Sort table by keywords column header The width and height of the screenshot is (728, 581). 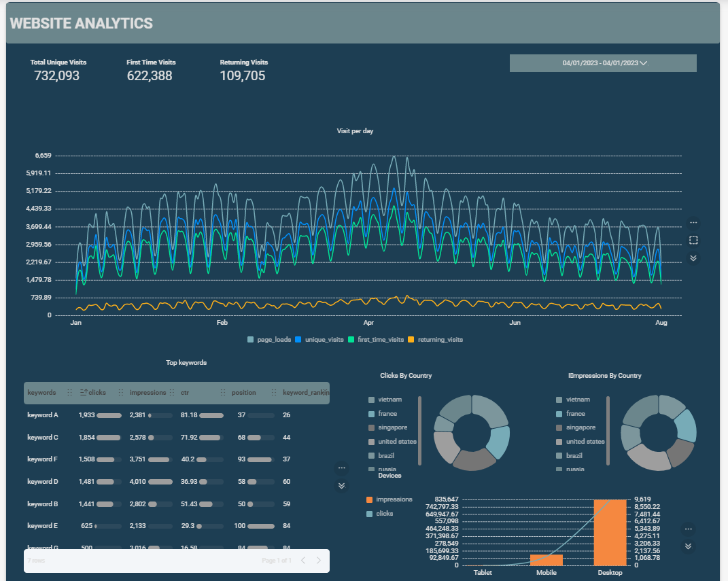[x=41, y=393]
